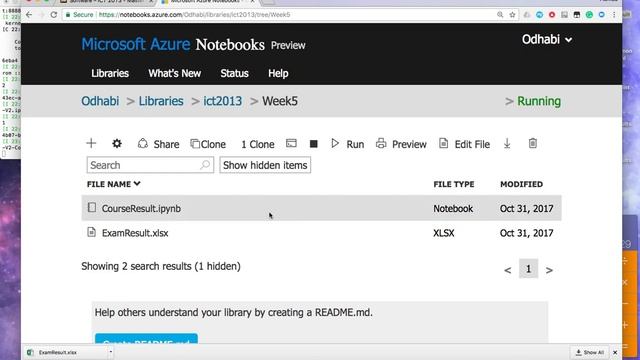The image size is (640, 360).
Task: Click the Create README.md button
Action: click(146, 339)
